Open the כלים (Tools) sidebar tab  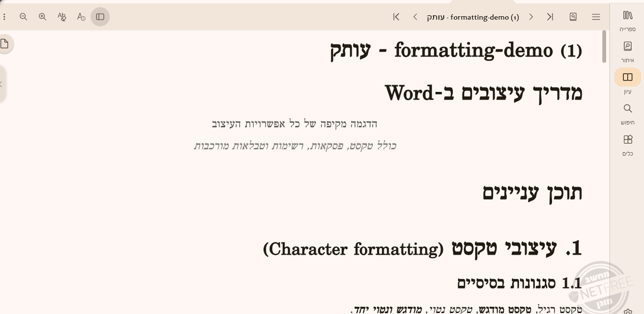click(628, 146)
